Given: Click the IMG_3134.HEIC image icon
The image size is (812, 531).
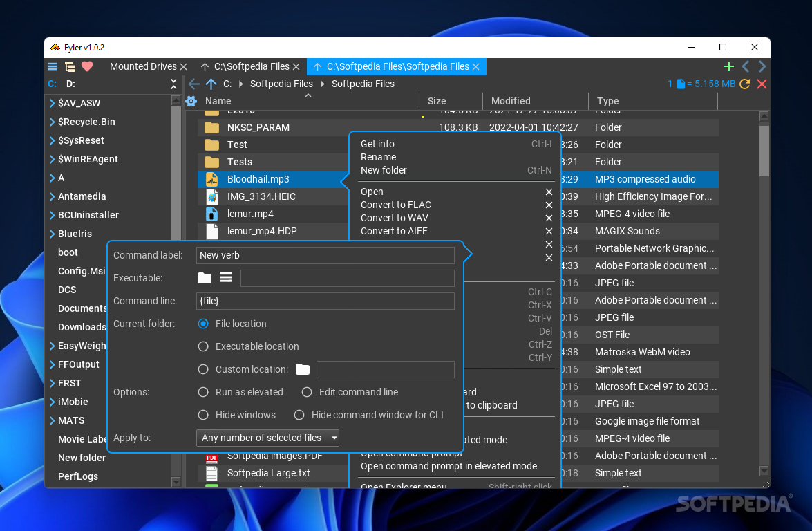Looking at the screenshot, I should tap(211, 196).
